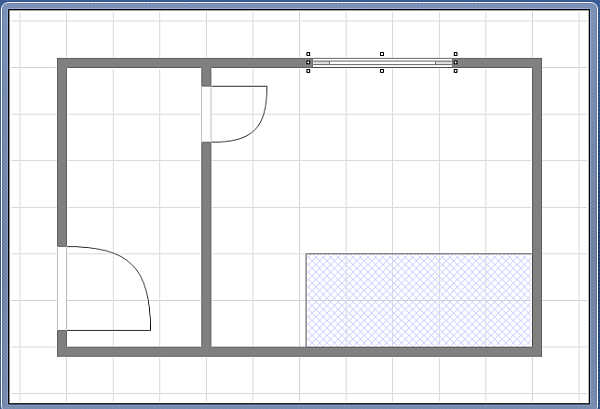This screenshot has height=409, width=600.
Task: Select the interior dividing wall below the small door
Action: coord(206,245)
